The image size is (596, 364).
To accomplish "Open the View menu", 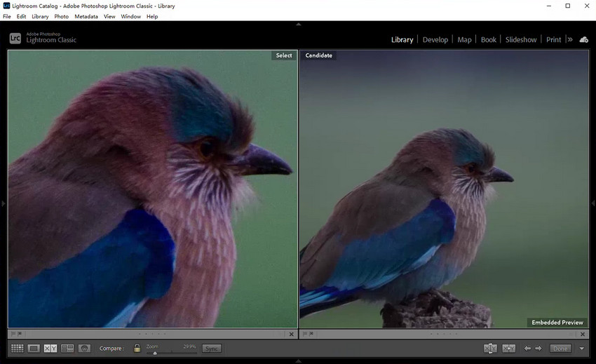I will (x=109, y=16).
